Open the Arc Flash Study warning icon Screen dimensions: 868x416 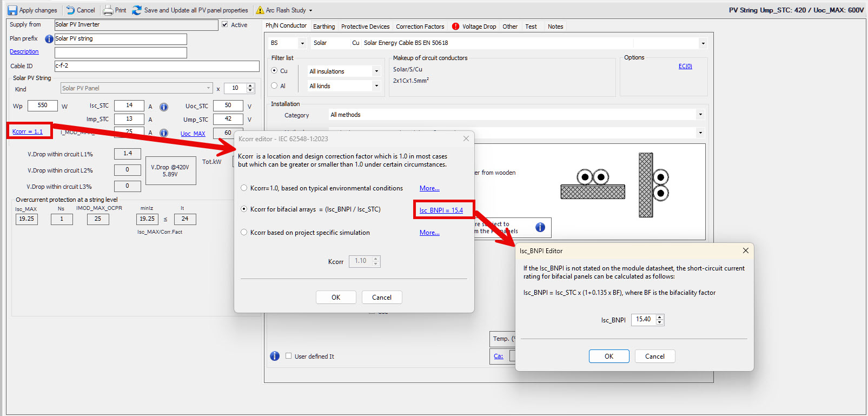260,10
